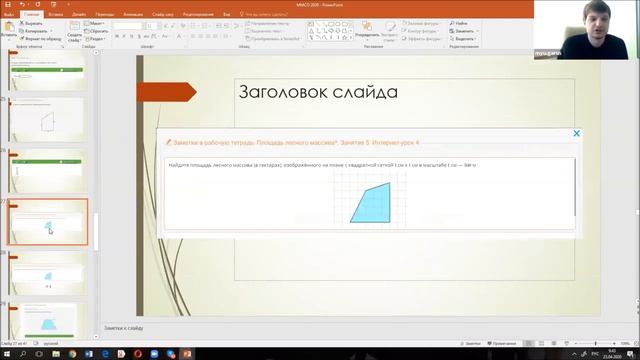Viewport: 640px width, 360px height.
Task: Switch to Slide Sorter view icon
Action: click(x=541, y=344)
